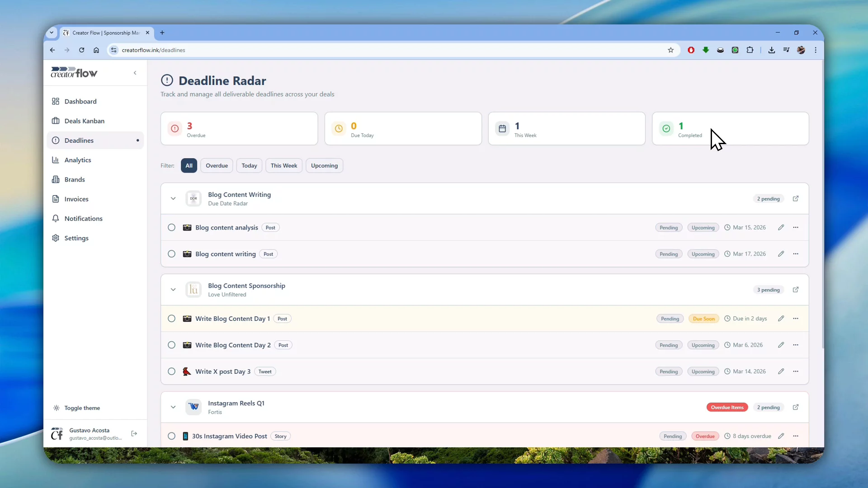Click the sidebar collapse arrow icon
This screenshot has width=868, height=488.
tap(135, 73)
